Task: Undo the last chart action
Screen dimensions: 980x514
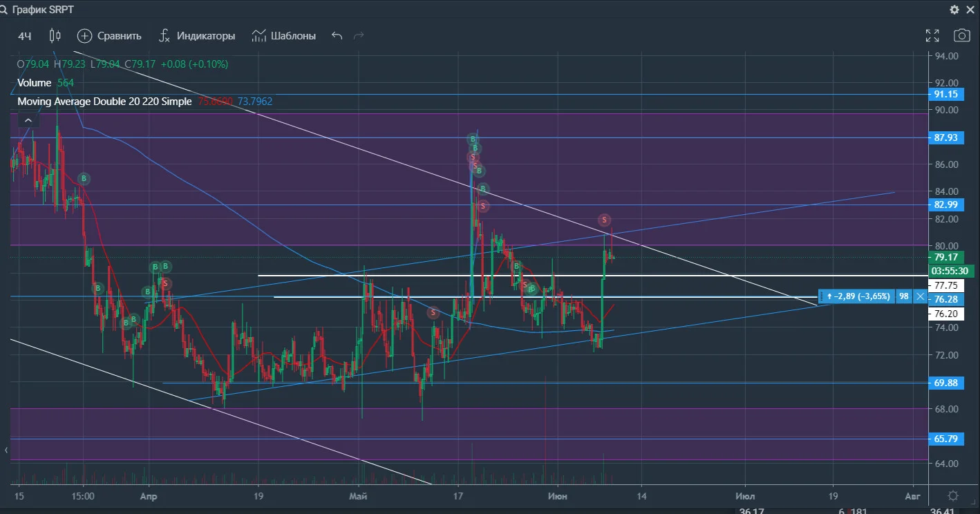Action: (x=337, y=36)
